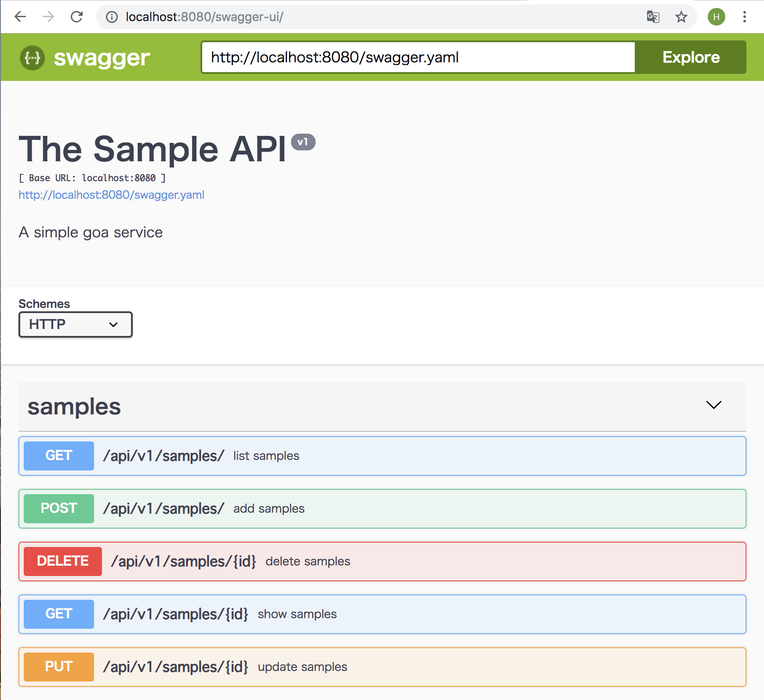The height and width of the screenshot is (700, 764).
Task: Click the browser back arrow
Action: tap(20, 17)
